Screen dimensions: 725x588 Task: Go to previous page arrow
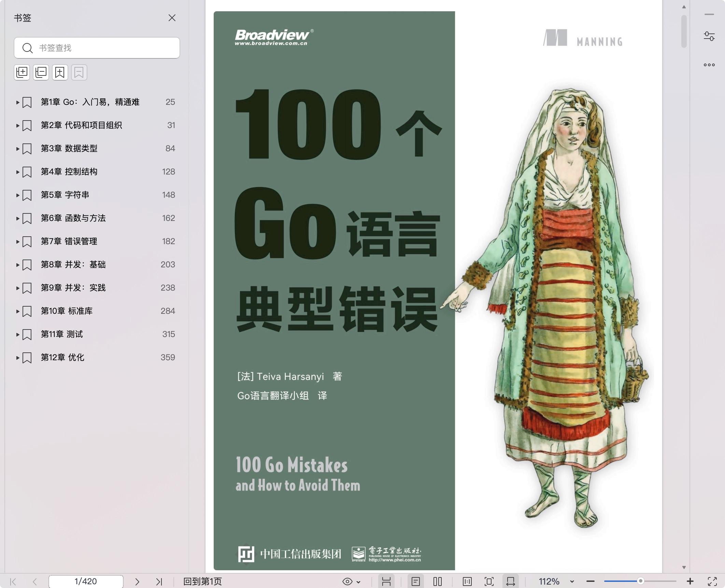click(x=34, y=582)
